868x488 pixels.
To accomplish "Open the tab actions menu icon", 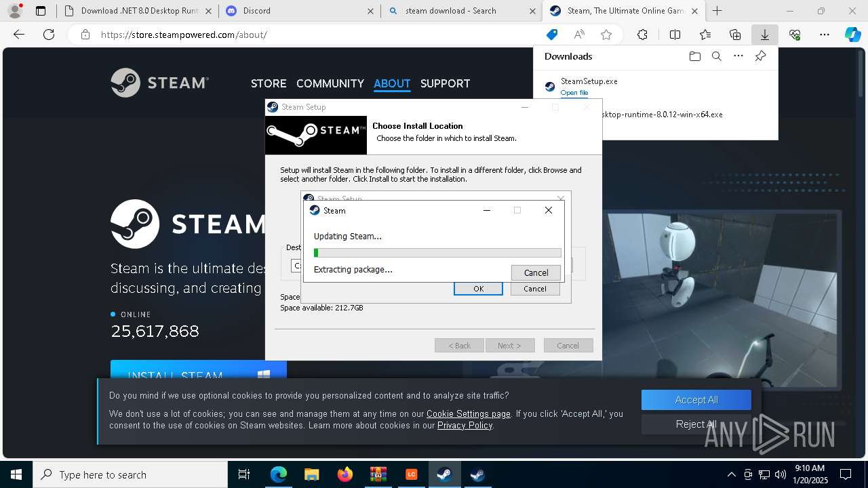I will pos(41,11).
